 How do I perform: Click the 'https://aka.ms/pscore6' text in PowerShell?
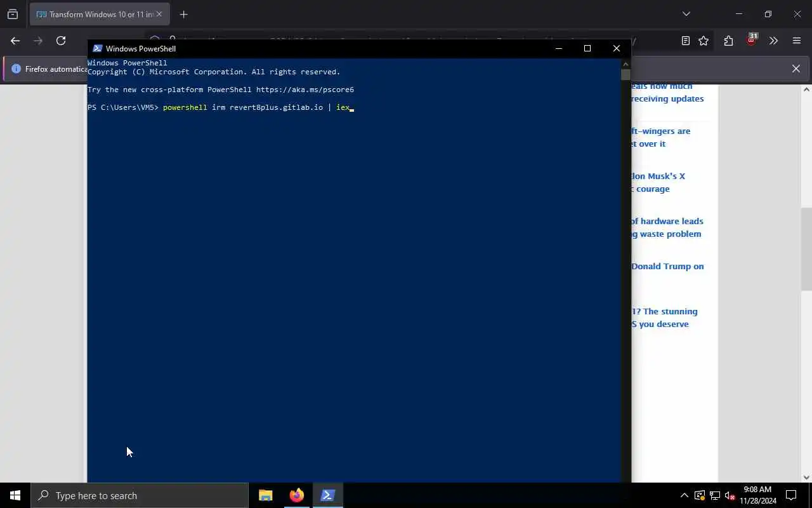click(x=305, y=90)
